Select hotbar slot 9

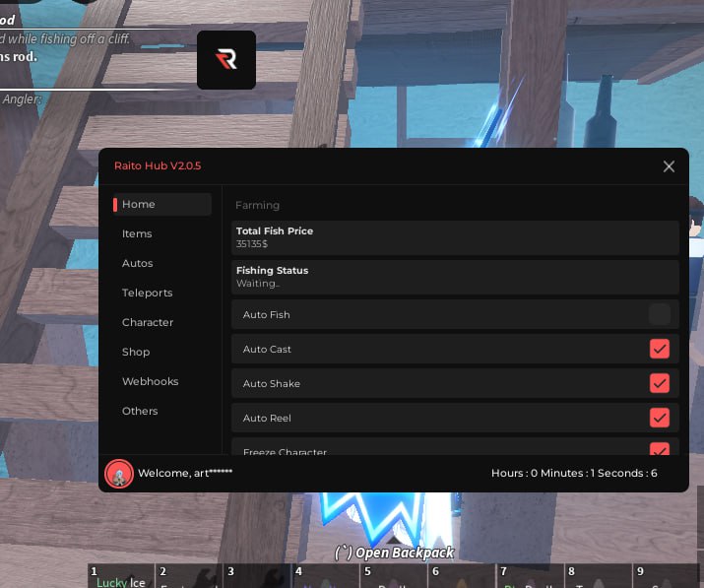(x=667, y=576)
